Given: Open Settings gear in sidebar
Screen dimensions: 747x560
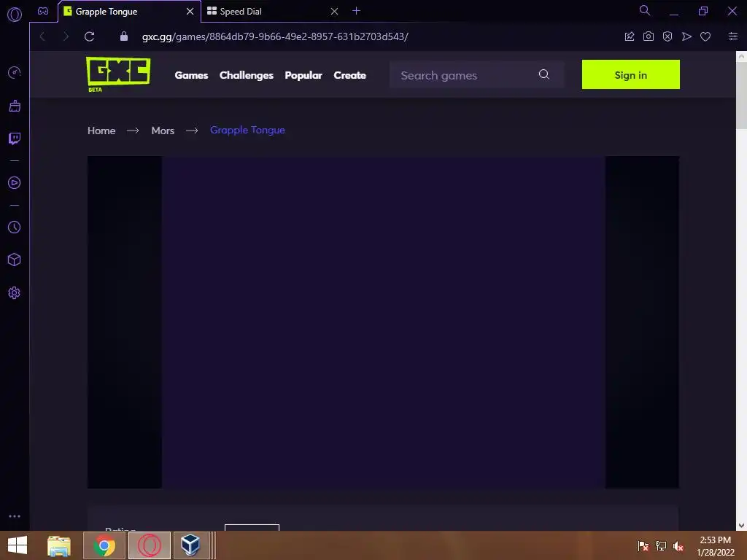Looking at the screenshot, I should (x=15, y=293).
